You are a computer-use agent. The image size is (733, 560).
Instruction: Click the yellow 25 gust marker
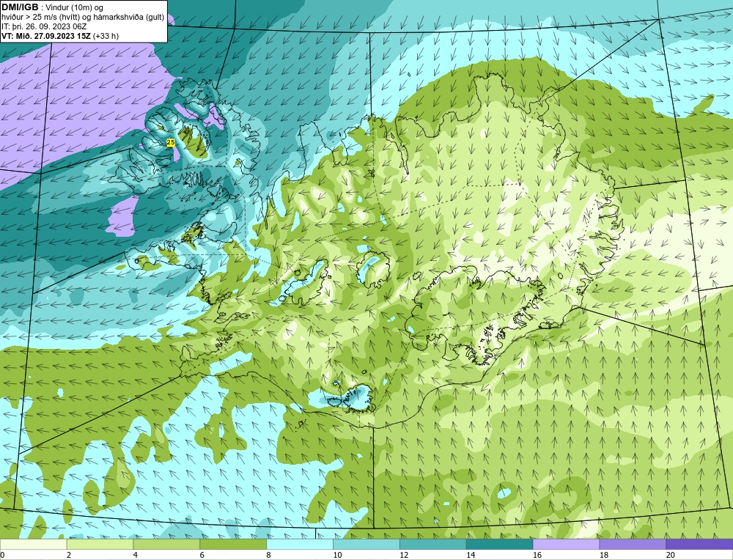coord(171,142)
